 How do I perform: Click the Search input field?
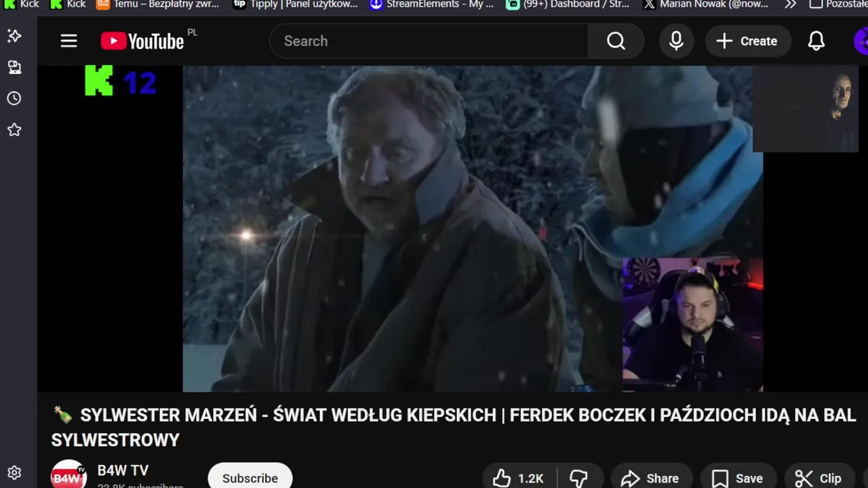[x=429, y=41]
